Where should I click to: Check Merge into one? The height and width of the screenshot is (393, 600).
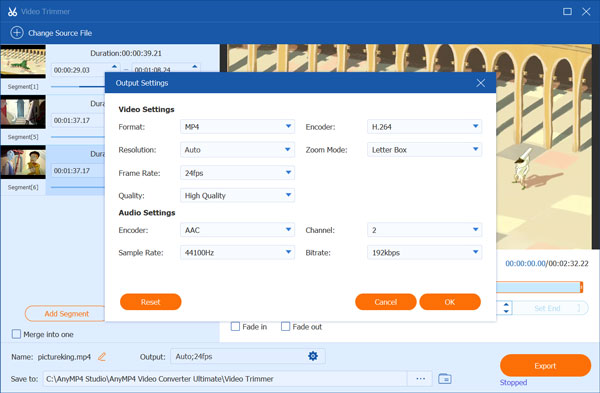pos(16,334)
